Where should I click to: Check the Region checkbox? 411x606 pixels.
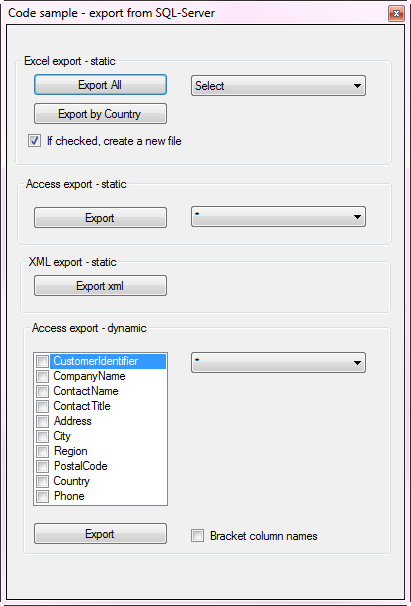click(43, 451)
